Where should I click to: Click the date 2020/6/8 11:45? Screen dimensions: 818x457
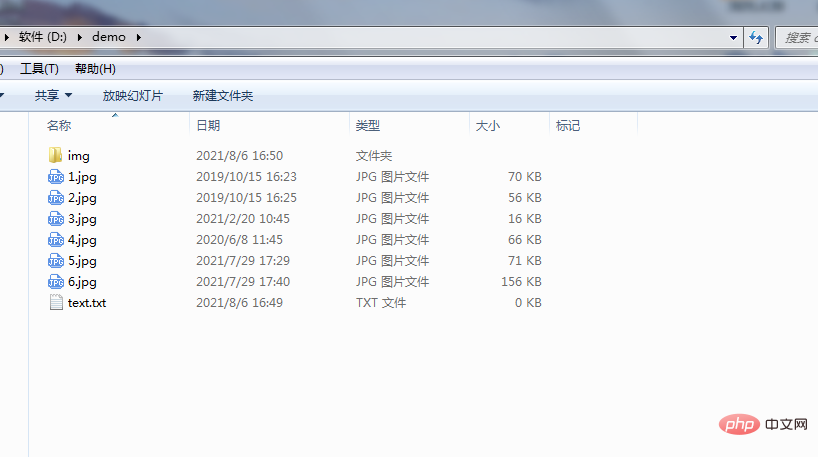pyautogui.click(x=239, y=239)
